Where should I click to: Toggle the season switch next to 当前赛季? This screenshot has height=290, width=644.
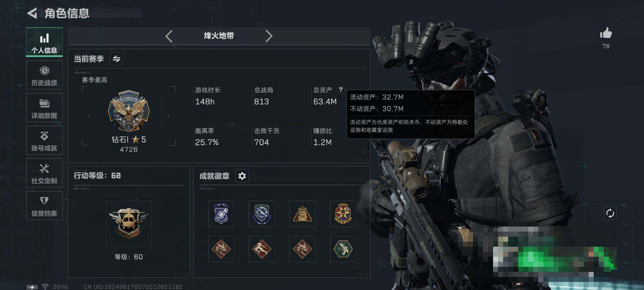[x=116, y=59]
